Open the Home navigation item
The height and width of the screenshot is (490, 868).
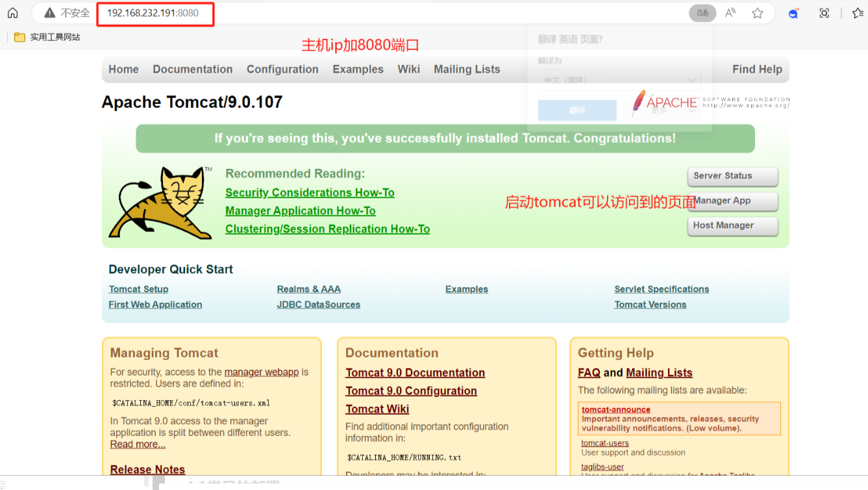pyautogui.click(x=123, y=70)
